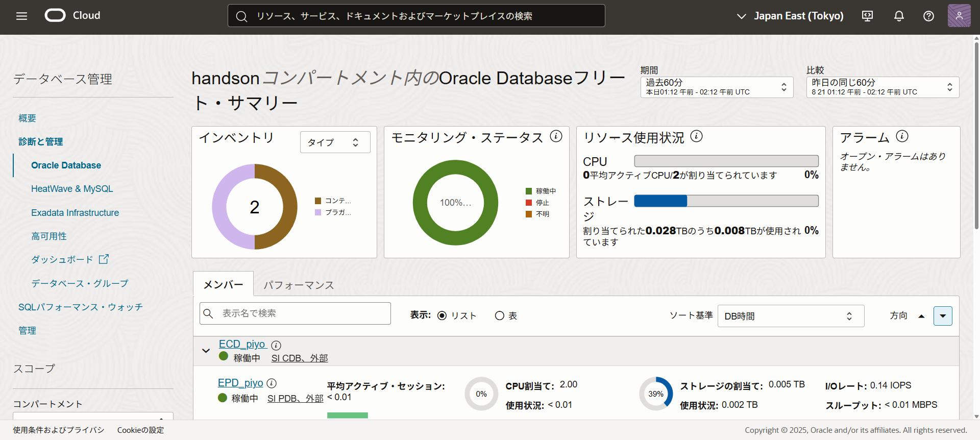Open the hamburger navigation menu

coord(21,16)
